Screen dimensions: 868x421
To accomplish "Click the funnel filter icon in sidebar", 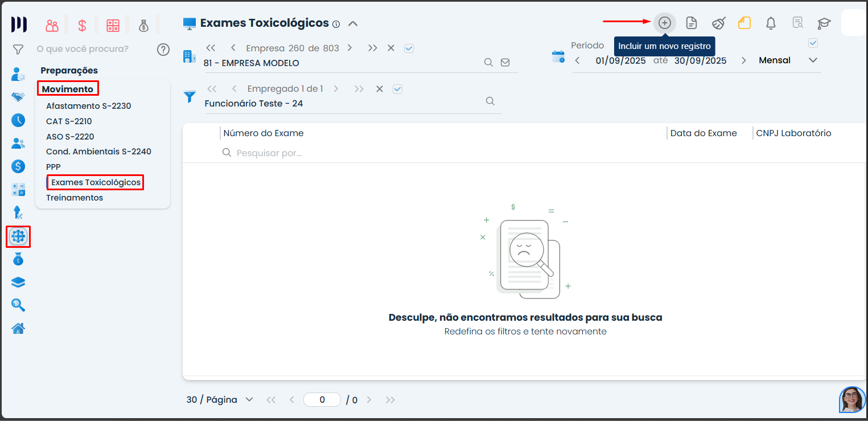I will tap(18, 50).
